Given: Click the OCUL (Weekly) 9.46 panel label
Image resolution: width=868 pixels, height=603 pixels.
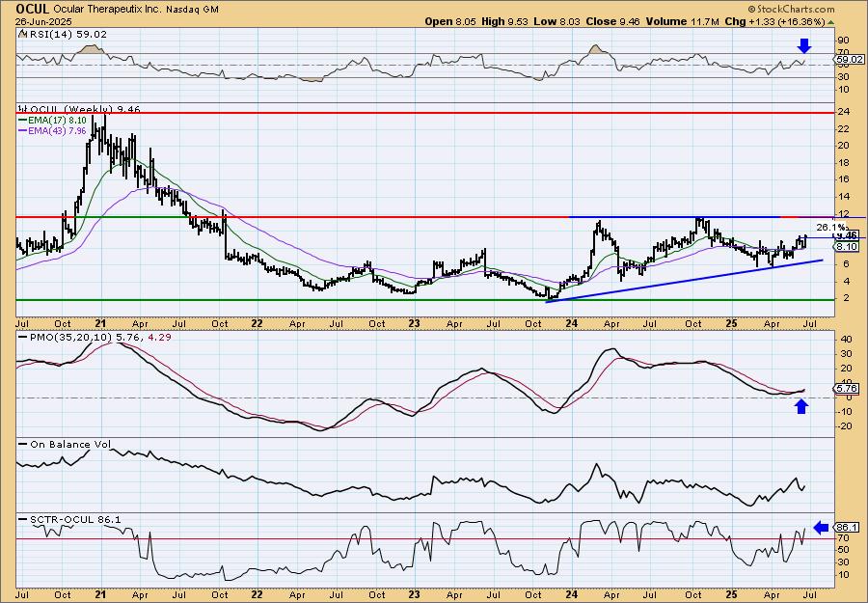Looking at the screenshot, I should coord(84,110).
